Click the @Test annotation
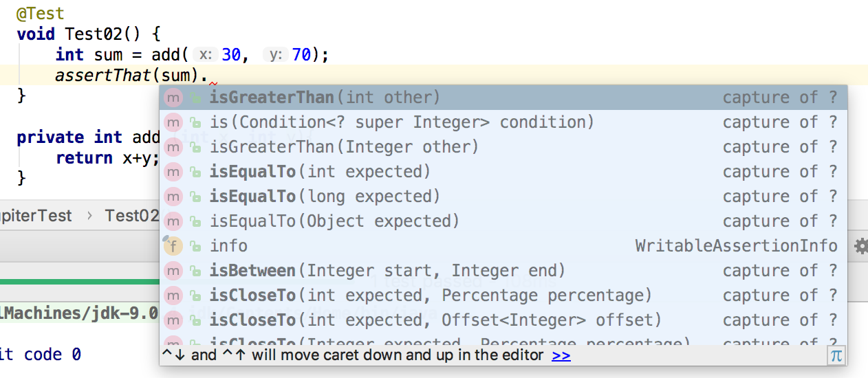The width and height of the screenshot is (868, 378). [40, 13]
